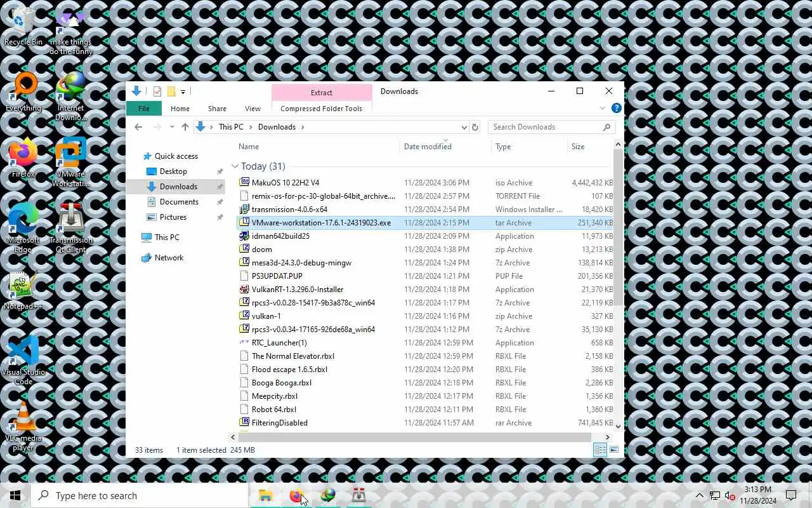Click the horizontal scrollbar of file list
Viewport: 812px width, 508px height.
(x=414, y=437)
